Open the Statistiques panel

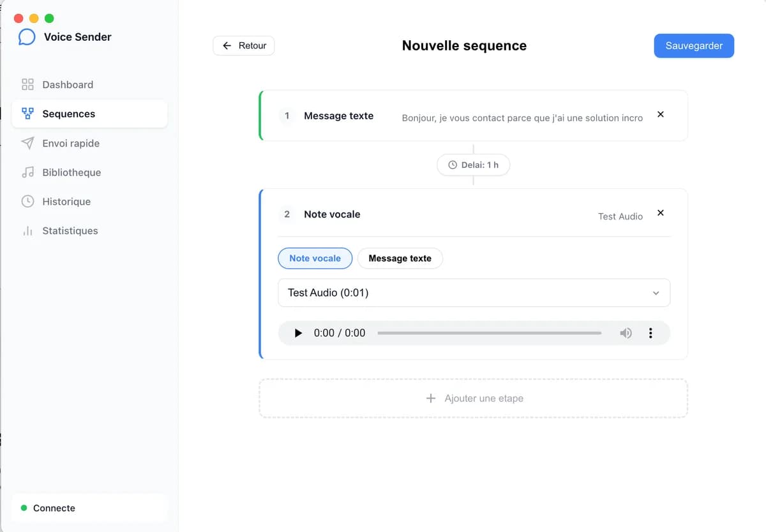[x=70, y=230]
